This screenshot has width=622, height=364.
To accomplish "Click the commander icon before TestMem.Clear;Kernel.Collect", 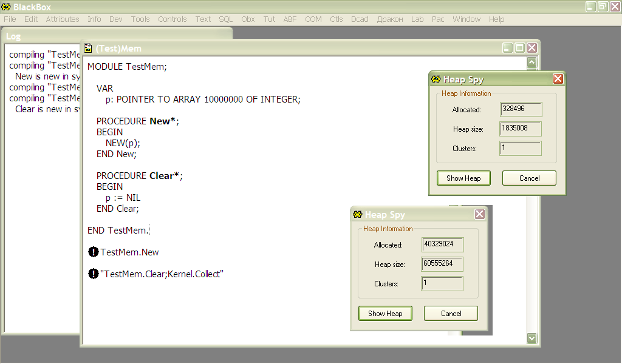I will pyautogui.click(x=94, y=274).
